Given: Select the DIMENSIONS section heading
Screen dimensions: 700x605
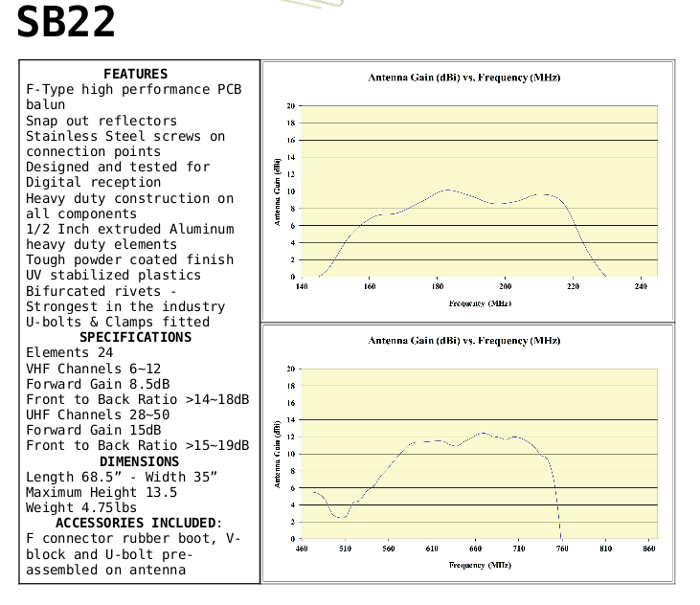Looking at the screenshot, I should pyautogui.click(x=139, y=461).
